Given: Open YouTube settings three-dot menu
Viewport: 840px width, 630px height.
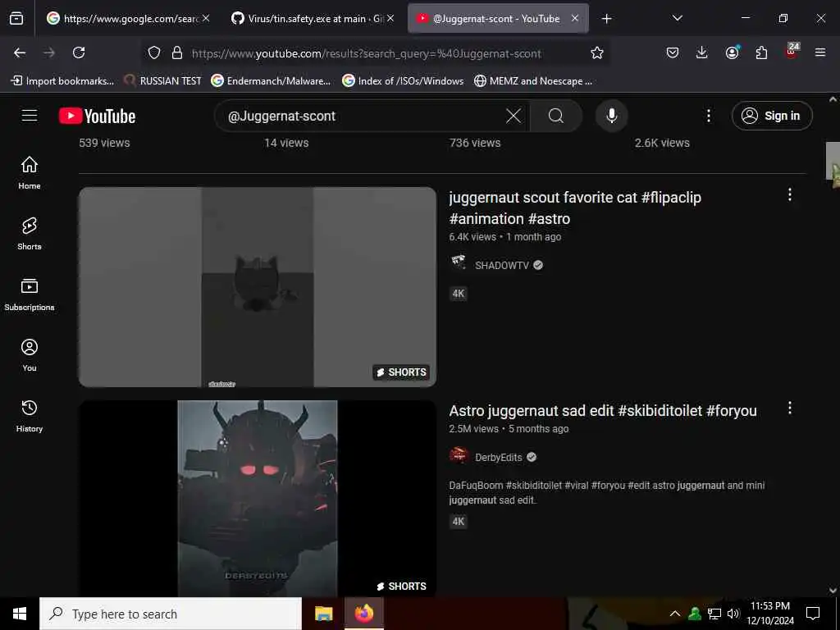Looking at the screenshot, I should (708, 116).
